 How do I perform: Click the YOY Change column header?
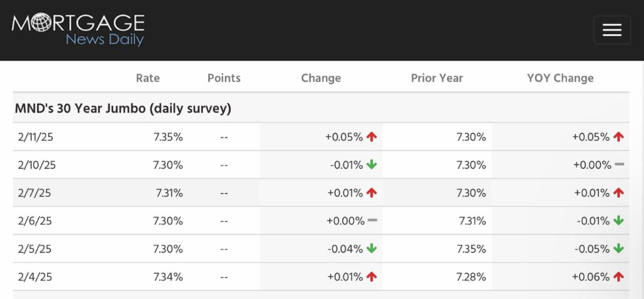[560, 78]
